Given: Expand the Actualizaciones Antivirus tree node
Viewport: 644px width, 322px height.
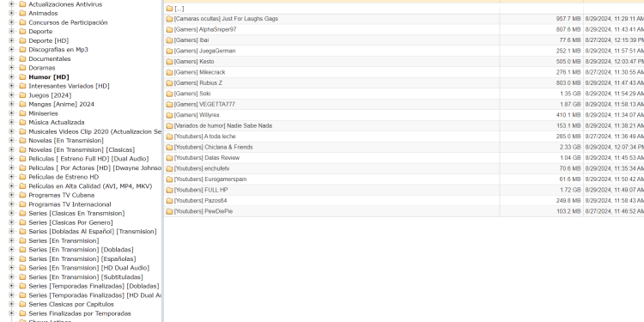Looking at the screenshot, I should [11, 4].
